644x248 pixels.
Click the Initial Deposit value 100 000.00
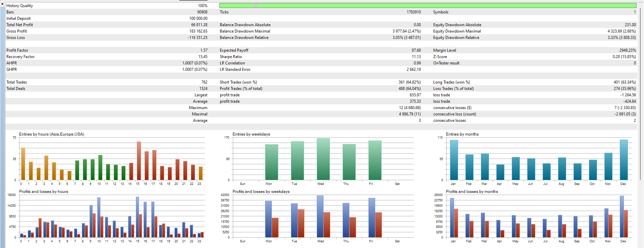coord(198,18)
